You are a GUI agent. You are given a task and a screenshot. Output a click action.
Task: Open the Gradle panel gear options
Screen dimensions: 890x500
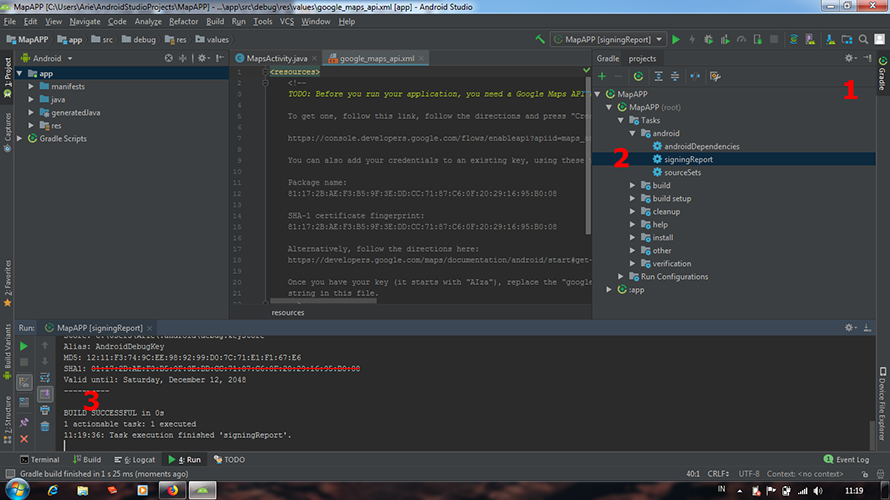point(850,58)
